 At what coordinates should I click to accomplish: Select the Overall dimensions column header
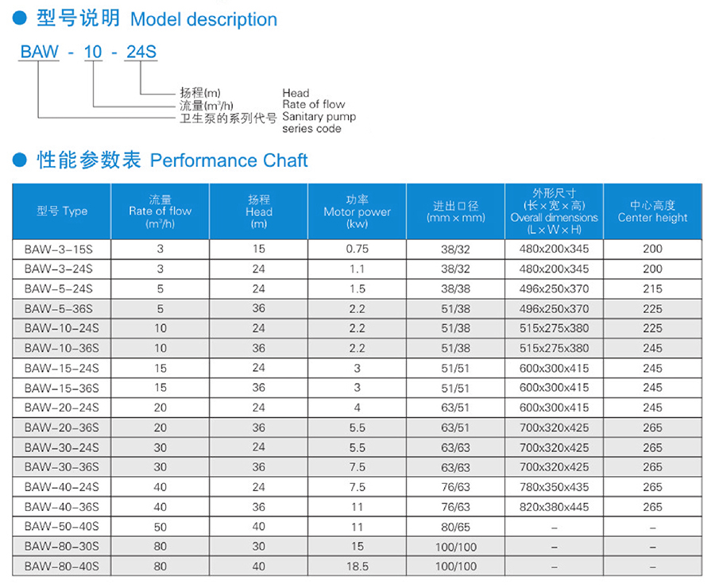tap(554, 211)
